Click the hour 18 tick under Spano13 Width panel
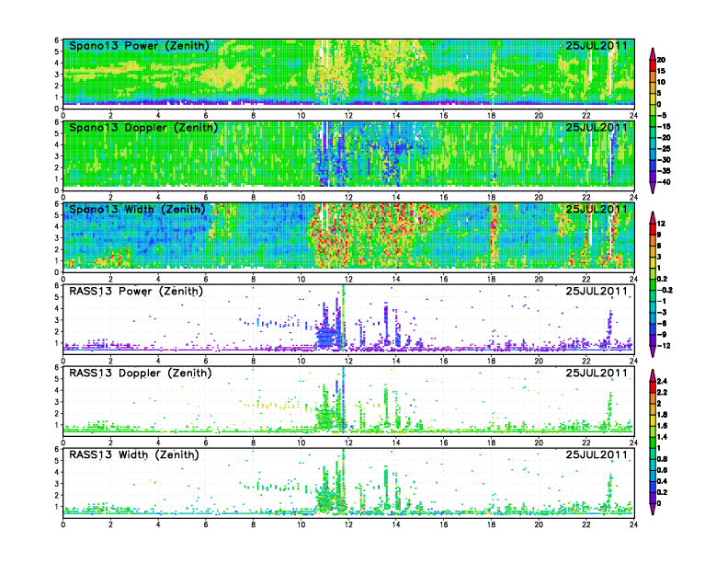Viewport: 728px width, 563px height. 491,279
